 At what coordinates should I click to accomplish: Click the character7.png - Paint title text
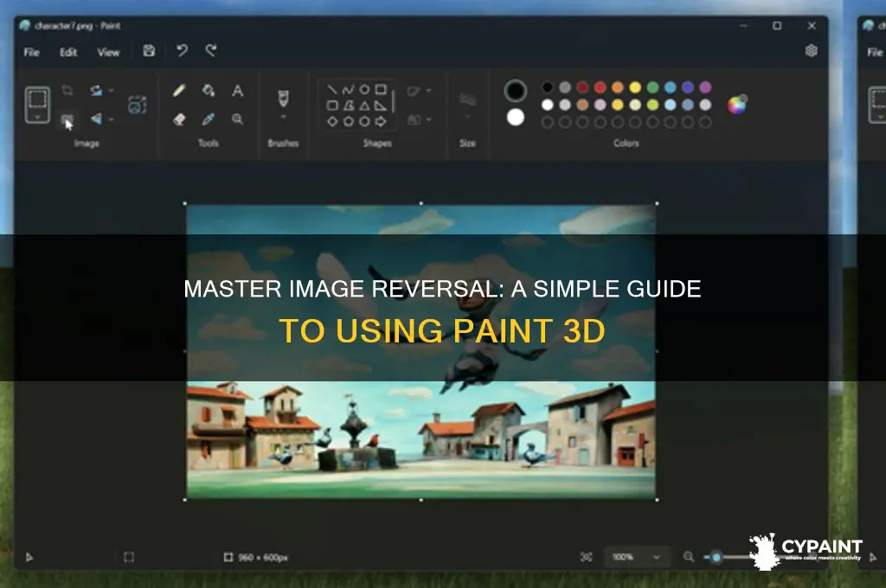77,25
